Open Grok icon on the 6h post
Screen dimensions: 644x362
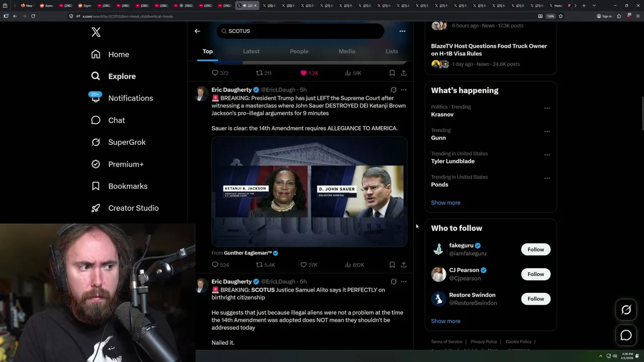tap(393, 282)
